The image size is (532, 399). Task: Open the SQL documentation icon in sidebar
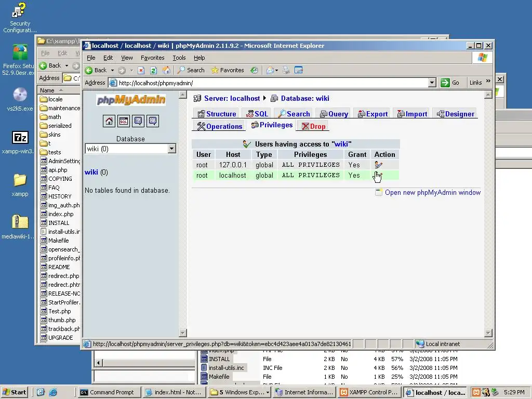pyautogui.click(x=153, y=121)
